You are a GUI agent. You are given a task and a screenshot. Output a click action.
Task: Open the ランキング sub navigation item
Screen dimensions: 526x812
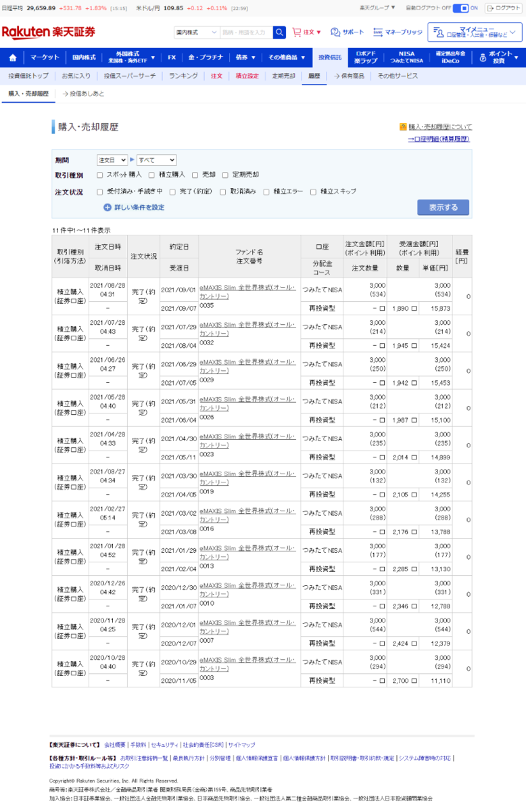point(183,76)
